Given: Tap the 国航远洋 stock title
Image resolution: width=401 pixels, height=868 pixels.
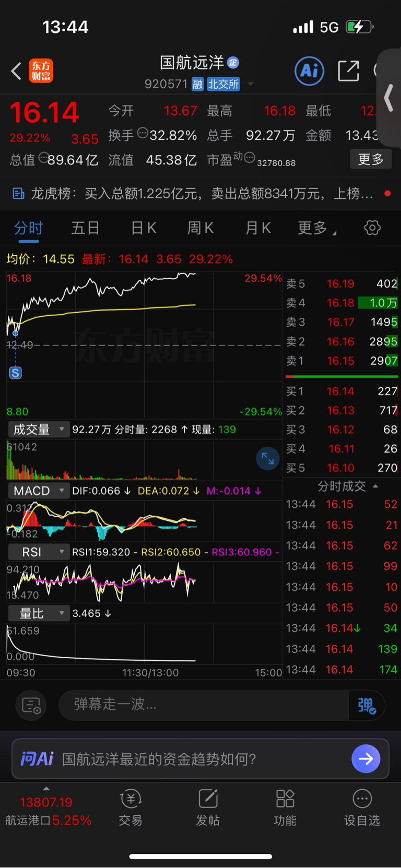Looking at the screenshot, I should (x=192, y=63).
